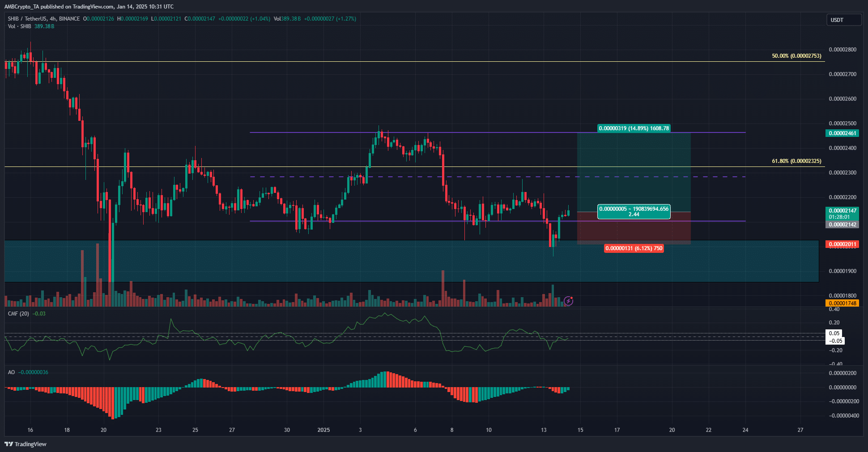This screenshot has height=452, width=868.
Task: Select the Vol · SHIB indicator label
Action: [x=20, y=26]
